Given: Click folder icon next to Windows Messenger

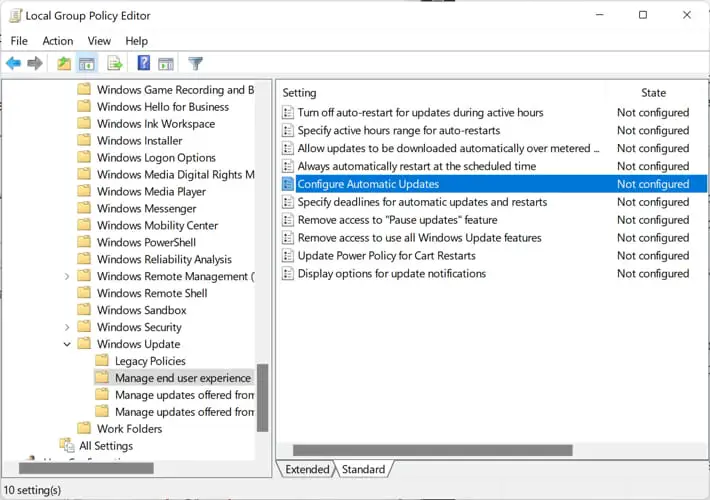Looking at the screenshot, I should (84, 208).
